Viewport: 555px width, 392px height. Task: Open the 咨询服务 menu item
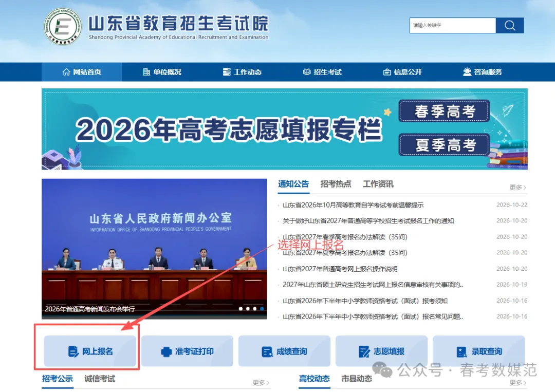pyautogui.click(x=483, y=72)
